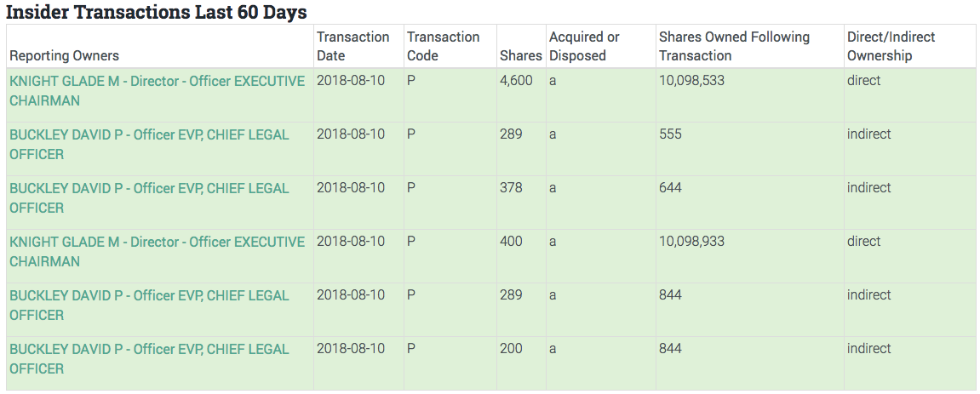Click the Reporting Owners column header
This screenshot has height=394, width=980.
click(x=64, y=56)
